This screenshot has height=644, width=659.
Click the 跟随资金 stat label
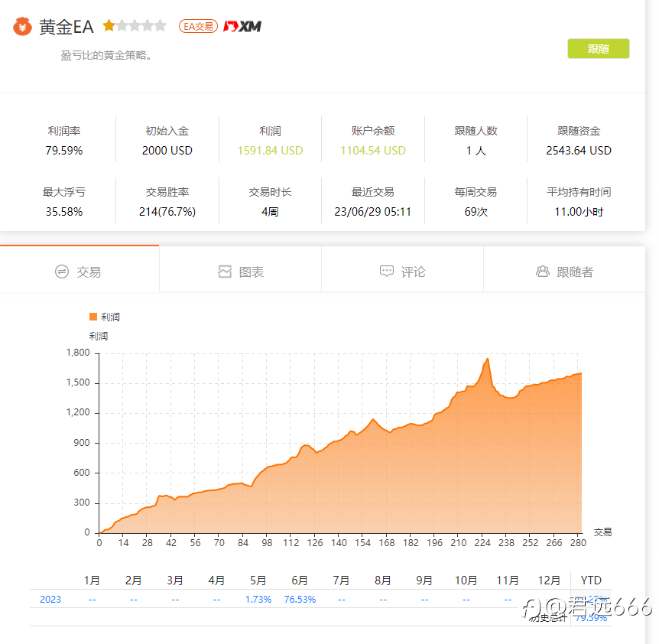tap(579, 131)
